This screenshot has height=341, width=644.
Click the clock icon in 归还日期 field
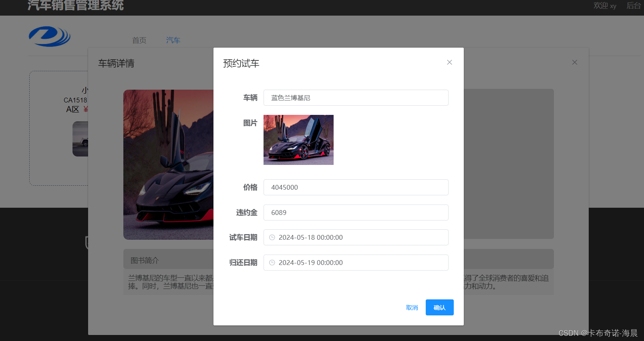(272, 263)
